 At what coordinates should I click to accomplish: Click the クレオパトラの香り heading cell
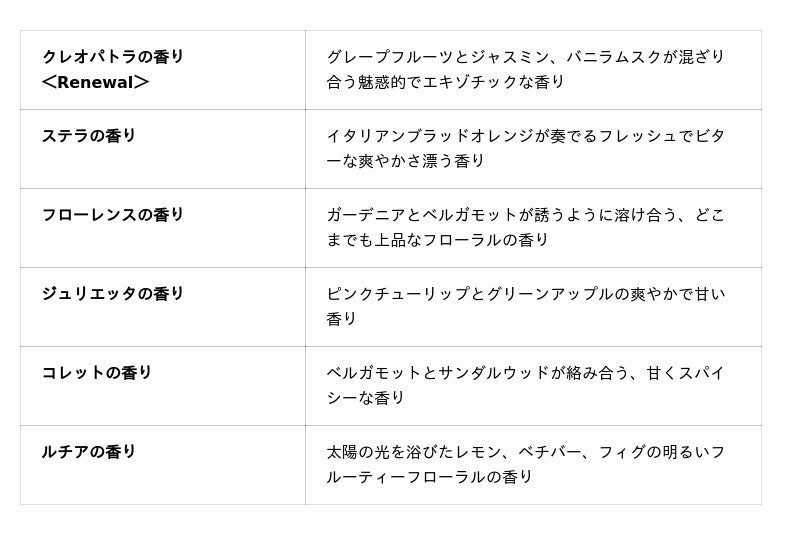point(113,57)
